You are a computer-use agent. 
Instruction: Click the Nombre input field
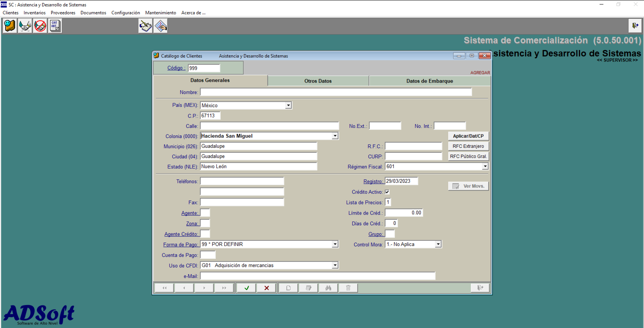pos(336,92)
